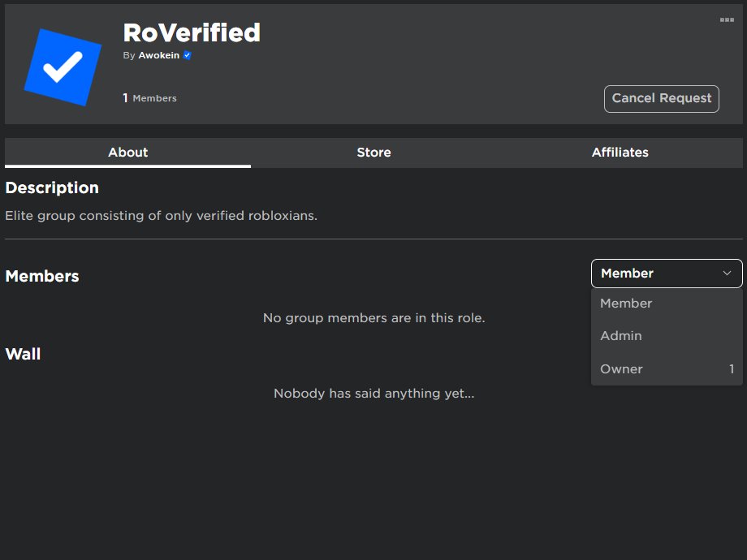This screenshot has width=747, height=560.
Task: Click the RoVerified group logo image
Action: (x=63, y=67)
